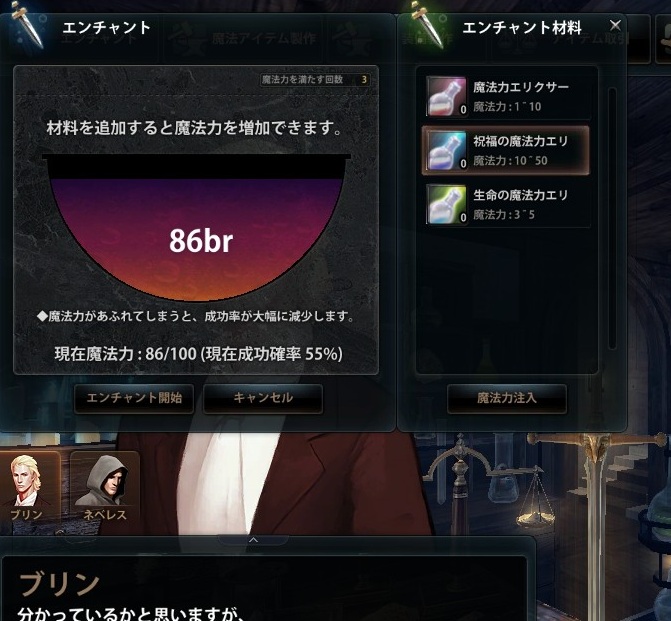671x621 pixels.
Task: Click the キャンセル button
Action: [x=263, y=398]
